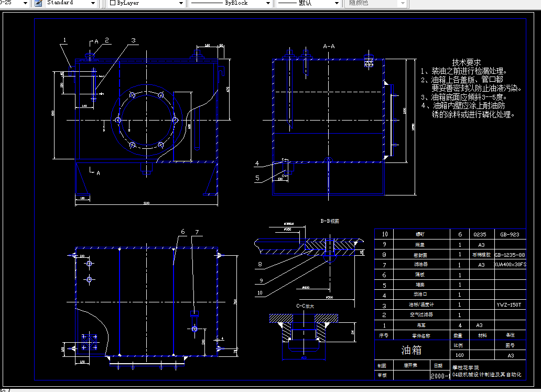Screen dimensions: 541x392
Task: Select the YWZ-150T remark cell
Action: 509,304
